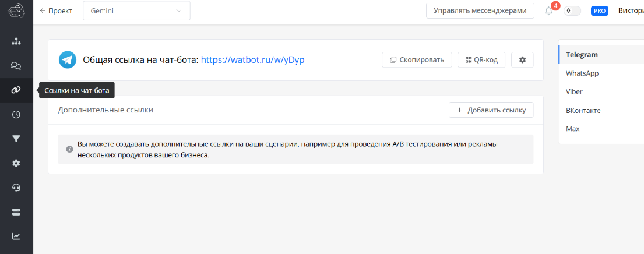
Task: Click the chatbot links chain icon
Action: (x=16, y=90)
